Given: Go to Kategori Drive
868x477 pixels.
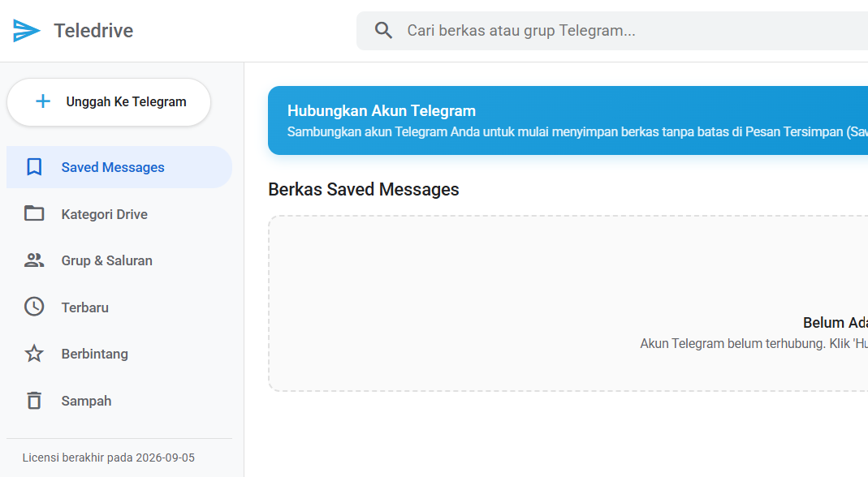Looking at the screenshot, I should pos(119,213).
